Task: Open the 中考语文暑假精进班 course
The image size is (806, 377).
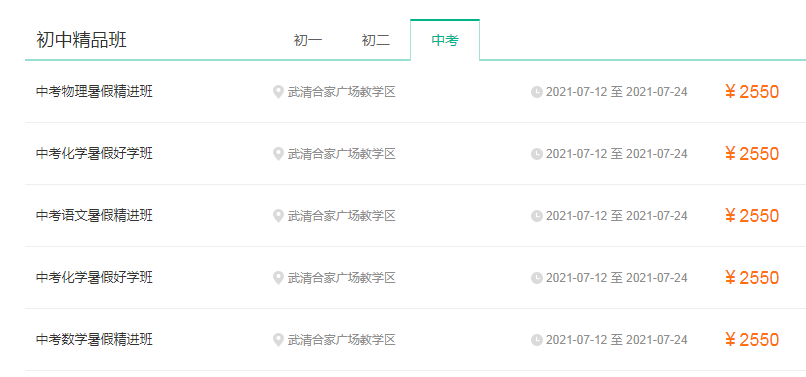Action: click(x=95, y=216)
